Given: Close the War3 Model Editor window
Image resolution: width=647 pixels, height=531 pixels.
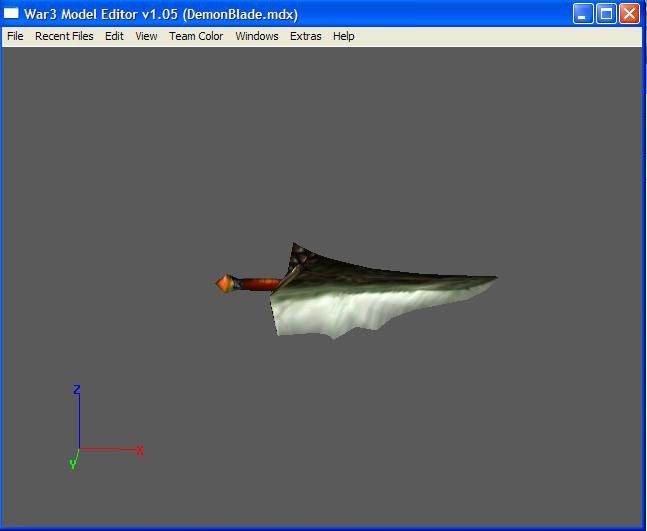Looking at the screenshot, I should [629, 14].
